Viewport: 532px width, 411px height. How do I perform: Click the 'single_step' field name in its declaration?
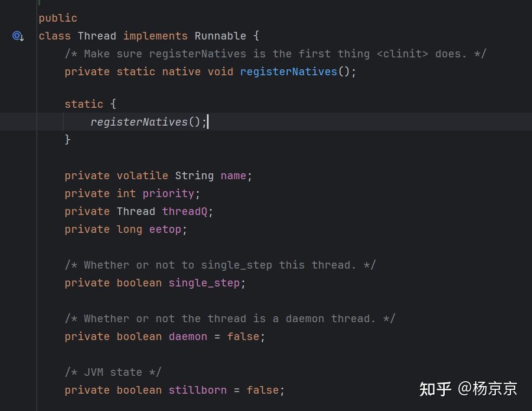pyautogui.click(x=204, y=283)
